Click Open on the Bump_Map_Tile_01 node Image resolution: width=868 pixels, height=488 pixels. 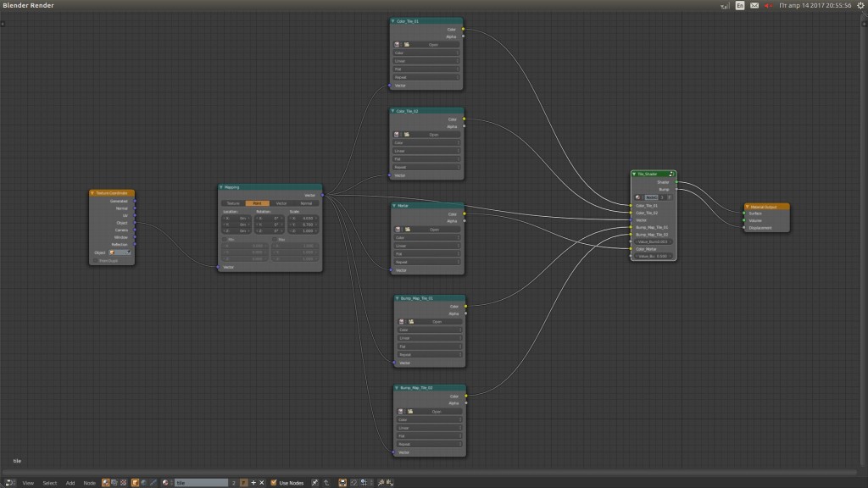[x=437, y=322]
